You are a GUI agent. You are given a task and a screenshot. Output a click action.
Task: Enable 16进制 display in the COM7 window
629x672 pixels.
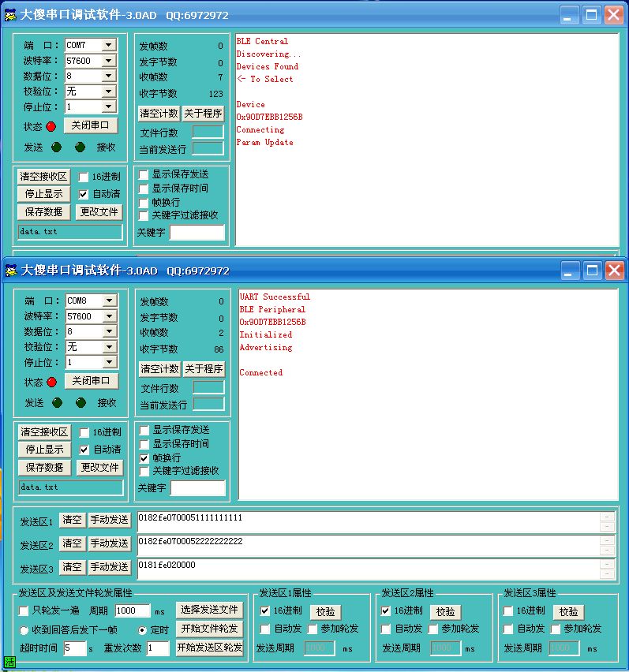tap(84, 177)
